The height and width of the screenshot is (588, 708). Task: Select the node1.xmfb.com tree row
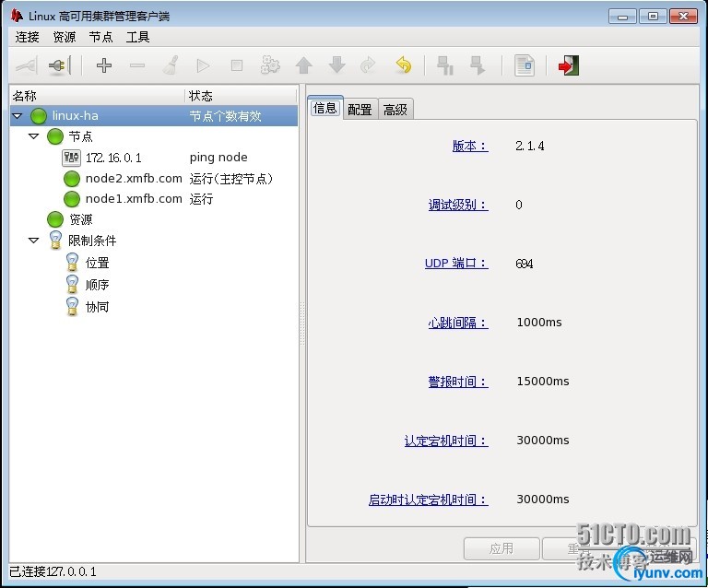(x=154, y=199)
